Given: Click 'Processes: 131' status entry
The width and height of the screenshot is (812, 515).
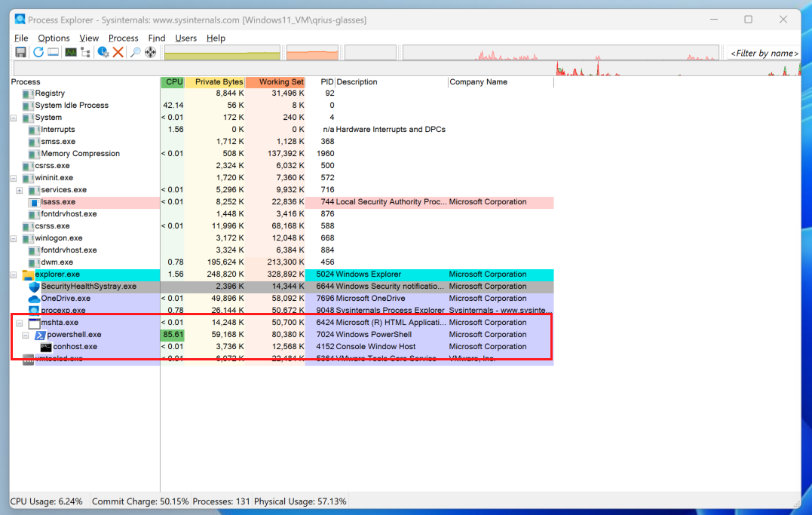Looking at the screenshot, I should coord(221,502).
